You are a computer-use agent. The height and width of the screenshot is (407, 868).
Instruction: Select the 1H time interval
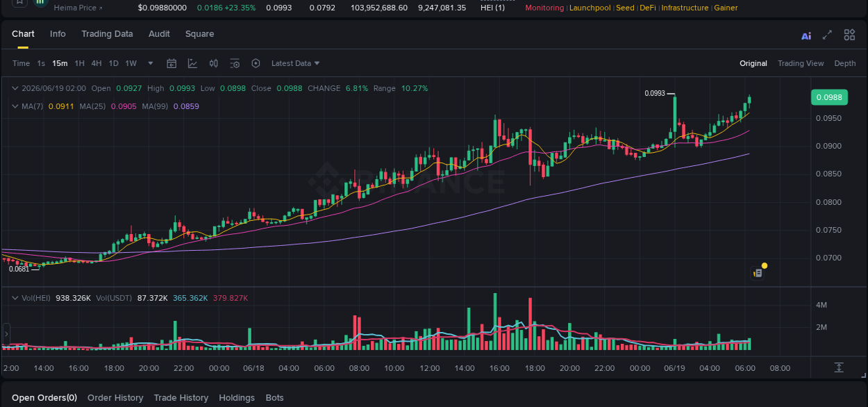point(80,63)
